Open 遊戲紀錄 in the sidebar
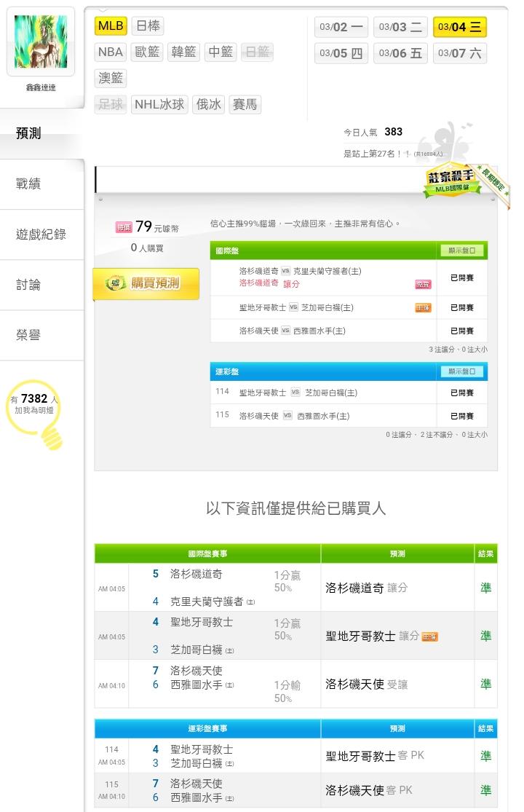Viewport: 524px width, 812px height. tap(41, 234)
